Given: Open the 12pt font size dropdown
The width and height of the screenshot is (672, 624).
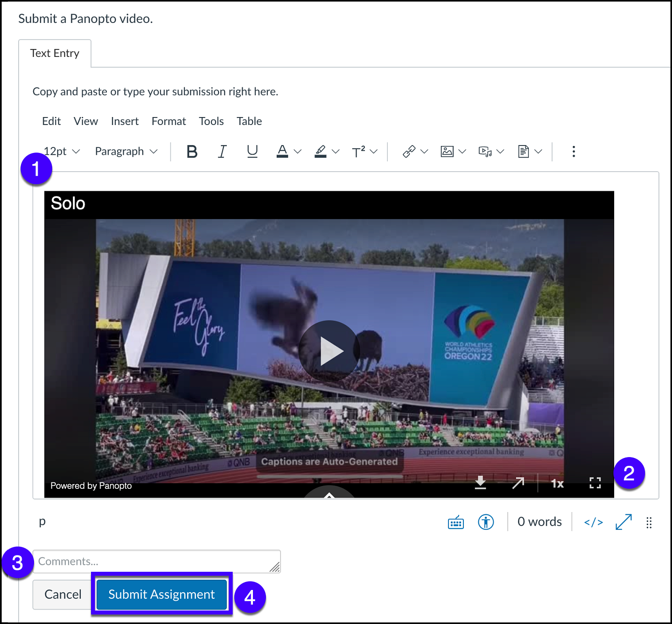Looking at the screenshot, I should [x=62, y=152].
